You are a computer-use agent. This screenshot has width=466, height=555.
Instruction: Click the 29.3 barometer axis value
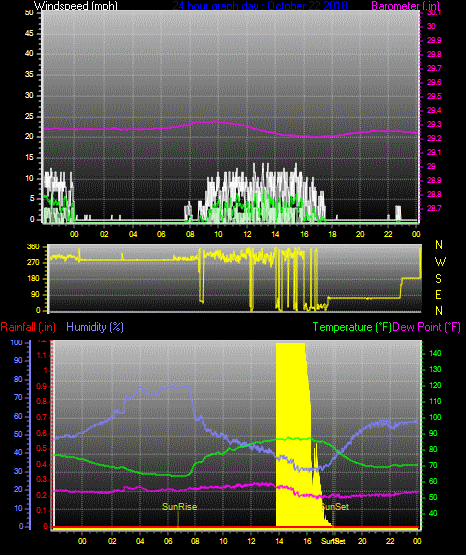(x=434, y=125)
